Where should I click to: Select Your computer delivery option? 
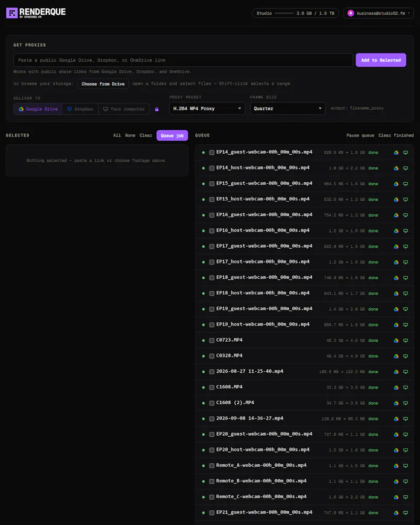click(x=124, y=109)
